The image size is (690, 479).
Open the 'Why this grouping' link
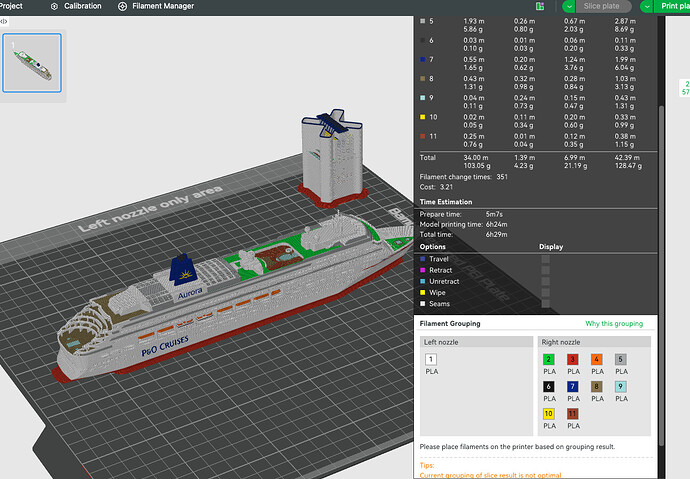(614, 324)
